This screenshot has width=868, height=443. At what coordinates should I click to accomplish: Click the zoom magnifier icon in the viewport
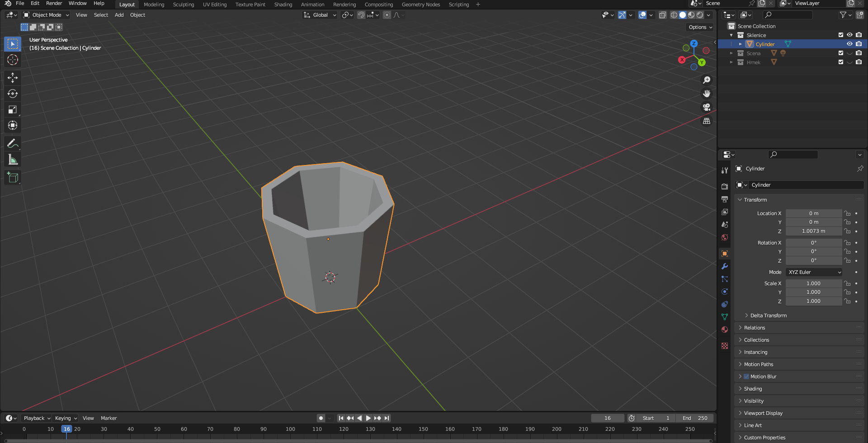pyautogui.click(x=707, y=80)
